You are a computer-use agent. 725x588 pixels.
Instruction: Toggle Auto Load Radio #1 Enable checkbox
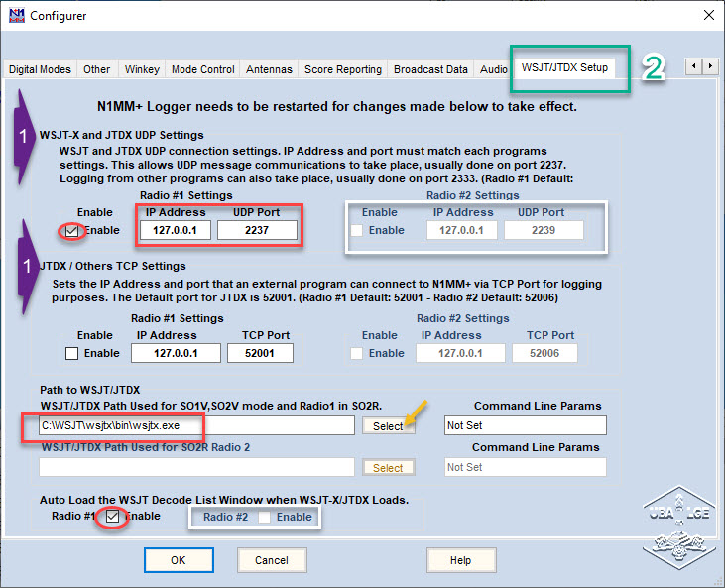(x=112, y=516)
